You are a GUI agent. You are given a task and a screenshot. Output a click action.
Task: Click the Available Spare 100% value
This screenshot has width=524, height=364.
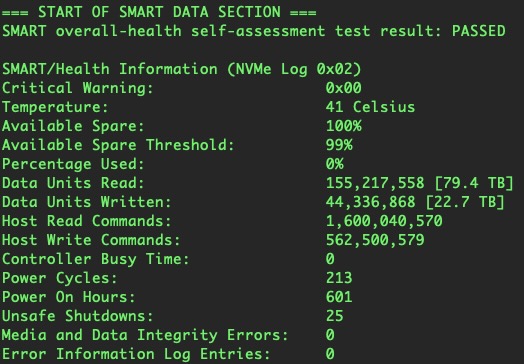coord(344,126)
